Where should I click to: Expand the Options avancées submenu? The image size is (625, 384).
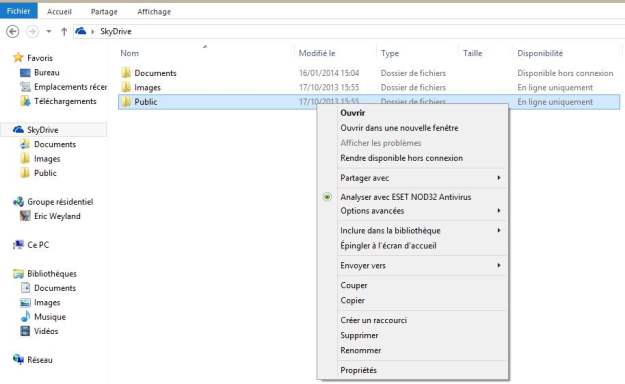click(413, 211)
